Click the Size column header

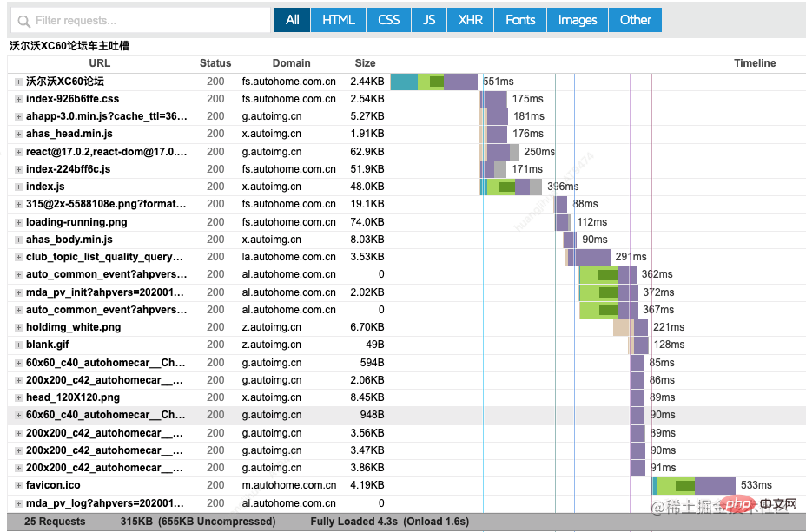pyautogui.click(x=365, y=63)
